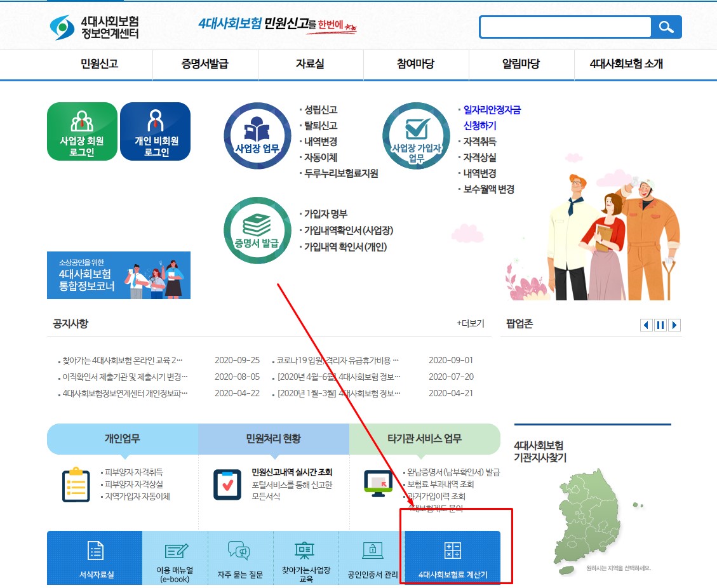Click the 공인인증서 관리 icon

coord(373,550)
